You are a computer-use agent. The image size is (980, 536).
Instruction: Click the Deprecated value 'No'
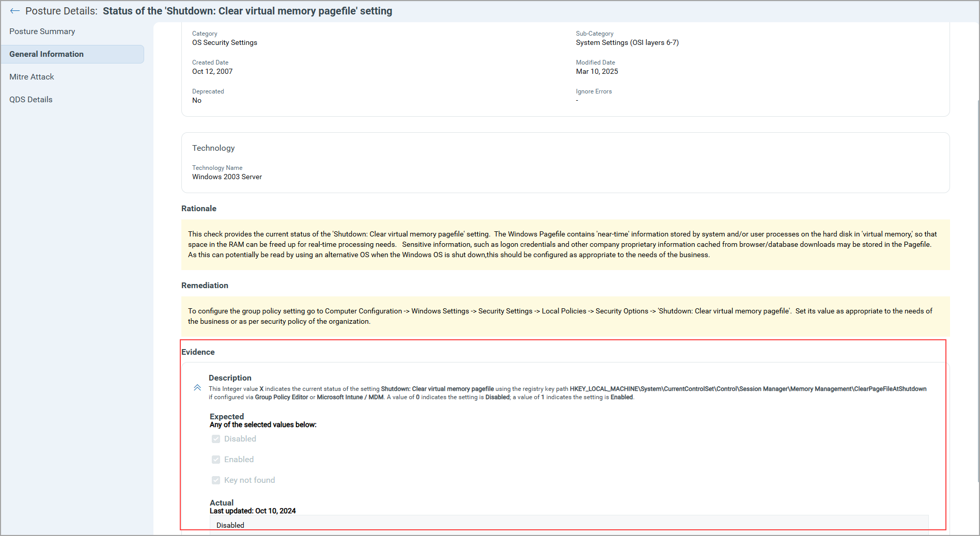pyautogui.click(x=197, y=100)
